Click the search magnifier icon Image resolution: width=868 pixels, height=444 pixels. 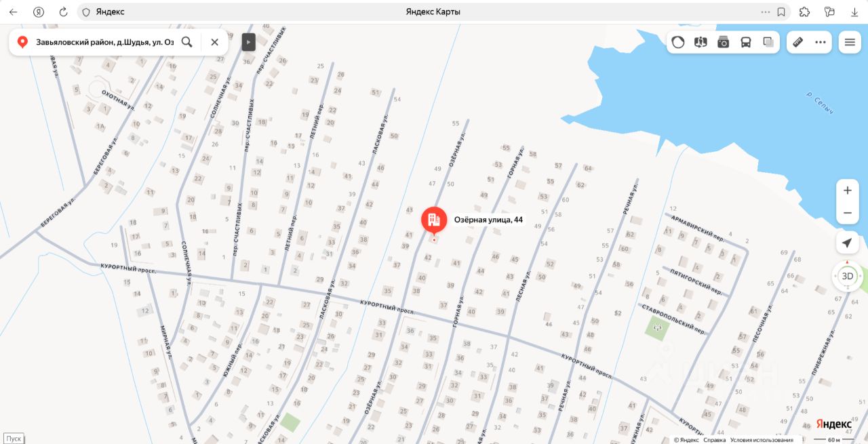click(x=187, y=42)
